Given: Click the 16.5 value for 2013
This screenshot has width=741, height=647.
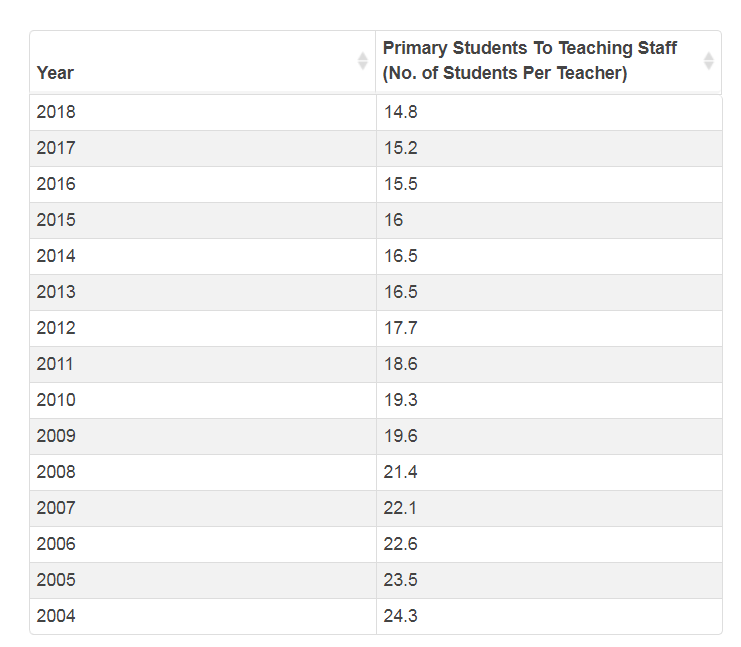Looking at the screenshot, I should (400, 292).
